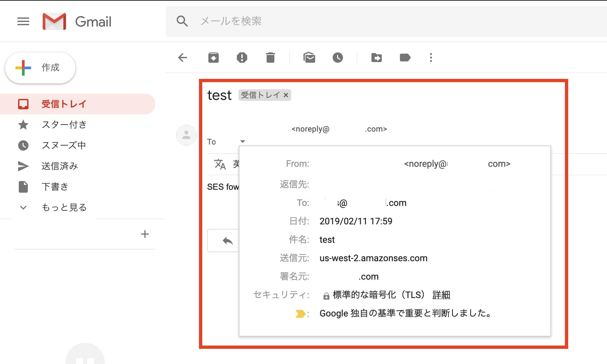Delete the email with trash icon
Screen dimensions: 607x364
(x=270, y=58)
